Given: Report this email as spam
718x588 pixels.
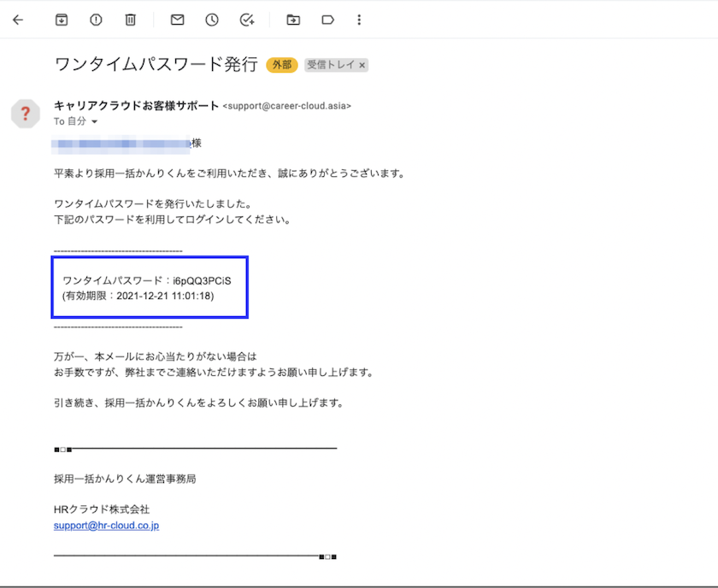Looking at the screenshot, I should [95, 20].
